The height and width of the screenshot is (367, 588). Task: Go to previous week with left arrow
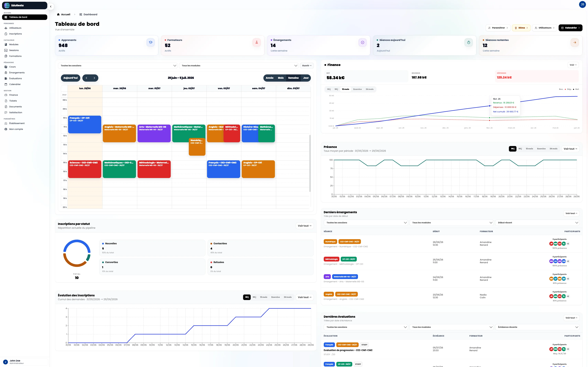click(x=86, y=78)
